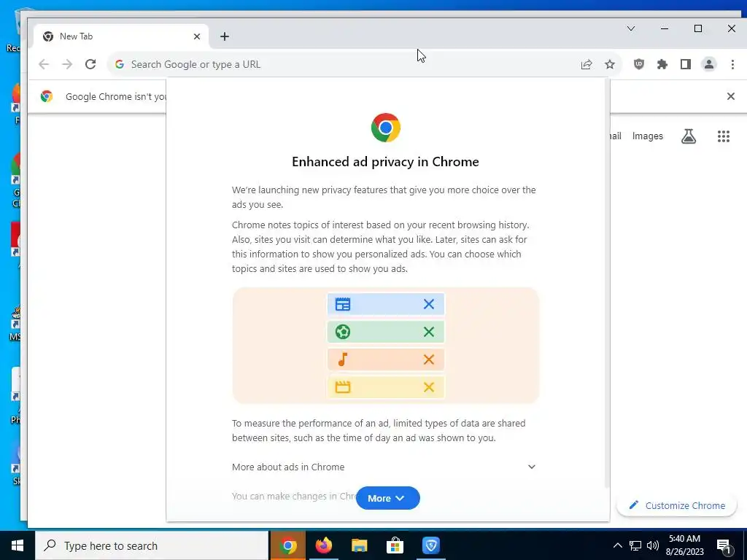Click the 'Google Chrome isn't yo' infobar text
The height and width of the screenshot is (560, 747).
116,97
